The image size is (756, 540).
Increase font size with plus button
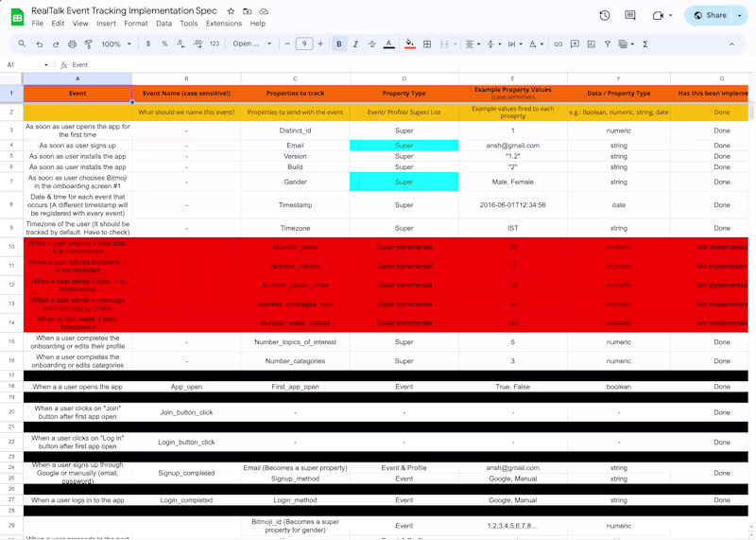click(x=320, y=44)
